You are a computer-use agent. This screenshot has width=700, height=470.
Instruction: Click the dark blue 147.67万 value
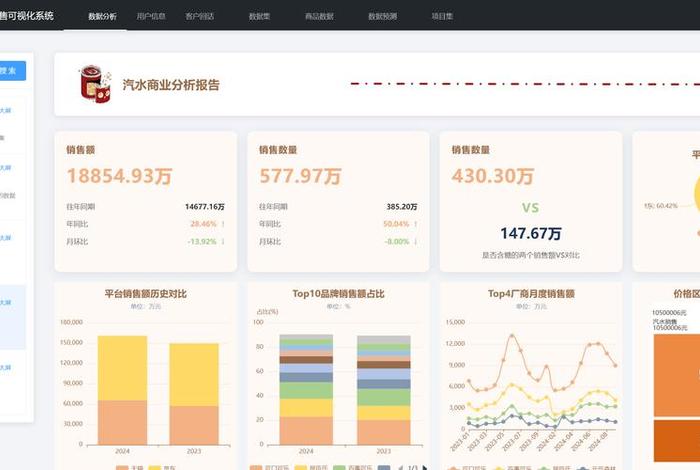pos(531,233)
